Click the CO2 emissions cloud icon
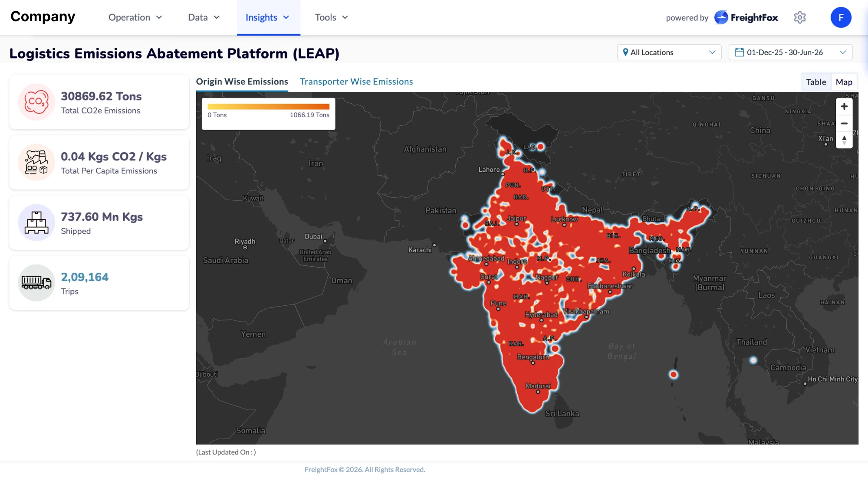 (36, 102)
